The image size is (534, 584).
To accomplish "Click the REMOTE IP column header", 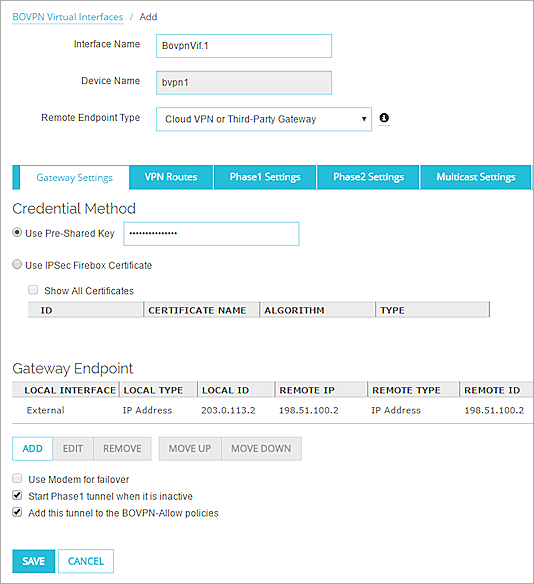I will tap(321, 390).
